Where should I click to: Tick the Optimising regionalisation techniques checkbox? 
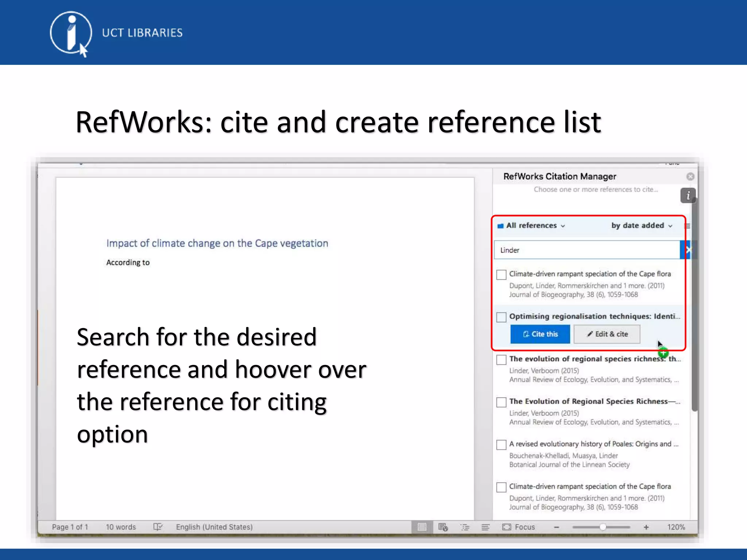pos(502,317)
